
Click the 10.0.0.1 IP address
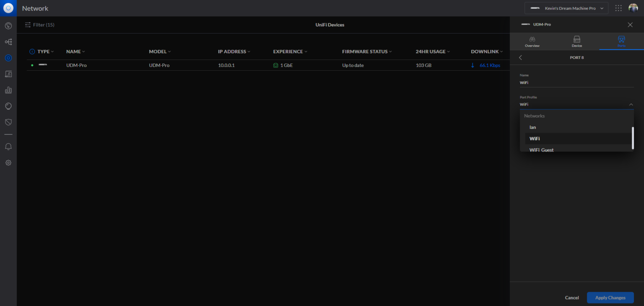[x=226, y=65]
